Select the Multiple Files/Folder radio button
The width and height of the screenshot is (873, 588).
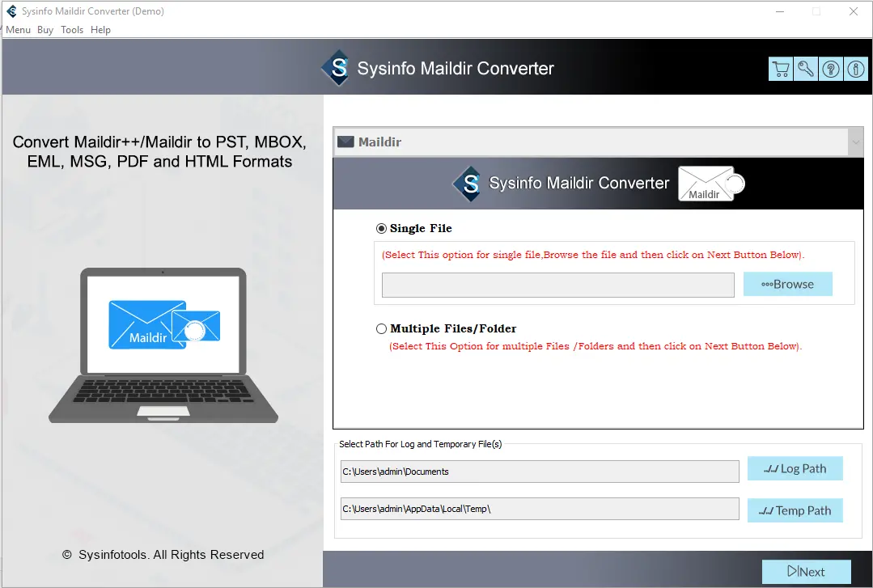381,328
